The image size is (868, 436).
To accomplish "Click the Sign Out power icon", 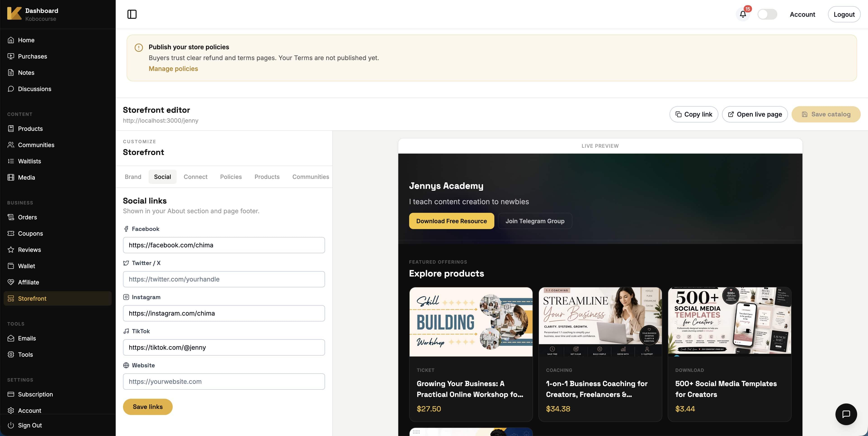I will coord(11,425).
